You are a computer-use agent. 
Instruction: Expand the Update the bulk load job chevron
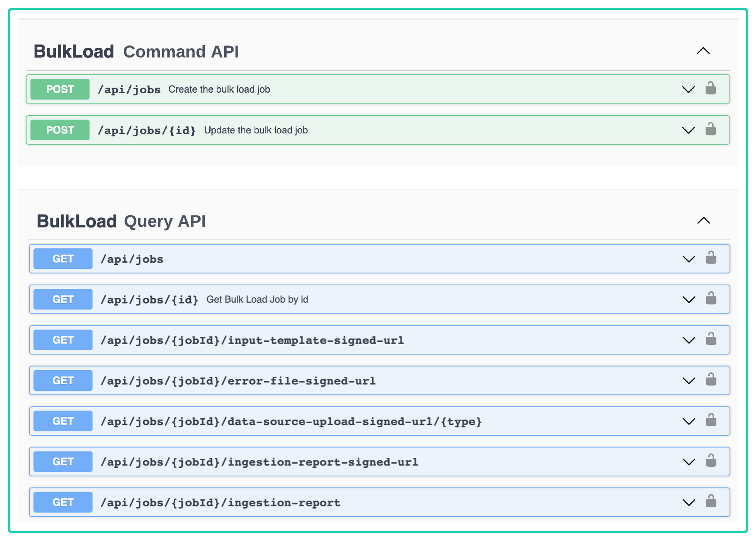point(688,130)
